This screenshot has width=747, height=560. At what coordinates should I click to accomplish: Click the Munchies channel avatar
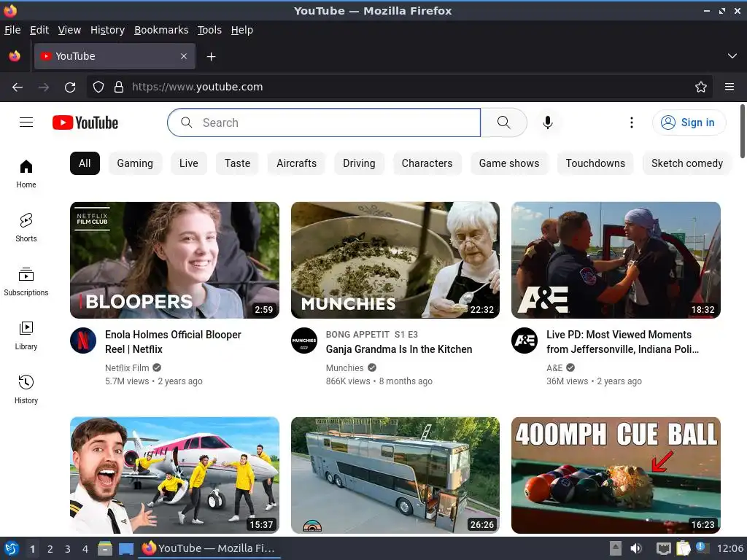tap(304, 341)
